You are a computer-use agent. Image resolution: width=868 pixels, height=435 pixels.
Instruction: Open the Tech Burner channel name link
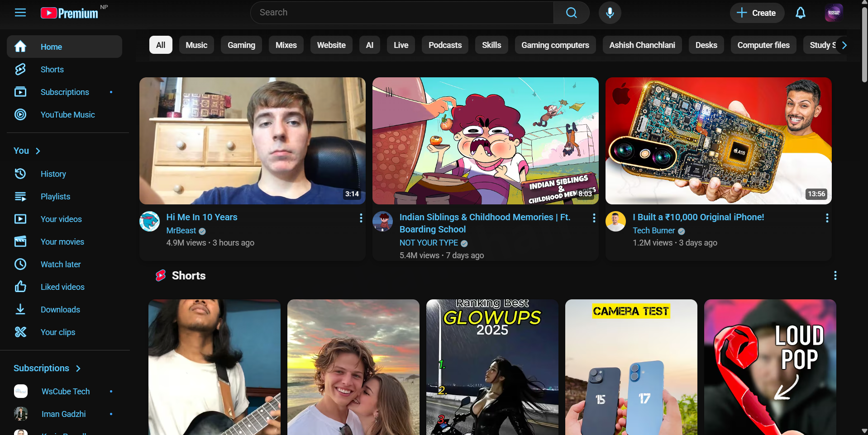(653, 231)
